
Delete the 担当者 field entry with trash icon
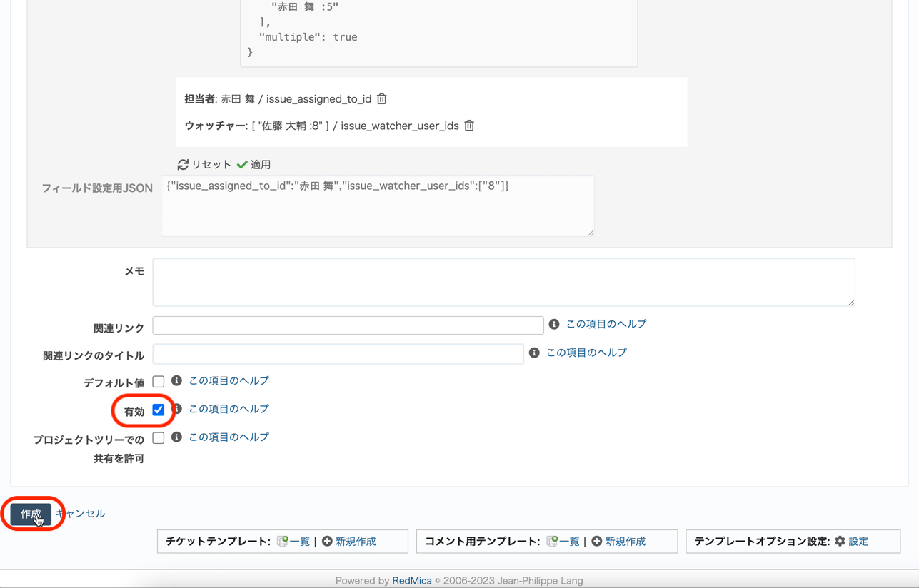tap(382, 98)
